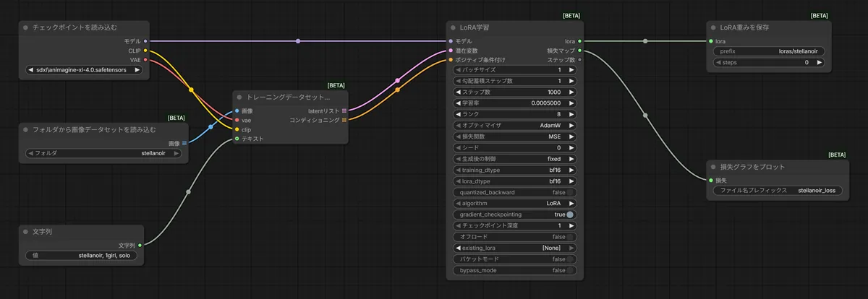Click the コンディショニング output socket
Screen dimensions: 868x299
344,120
